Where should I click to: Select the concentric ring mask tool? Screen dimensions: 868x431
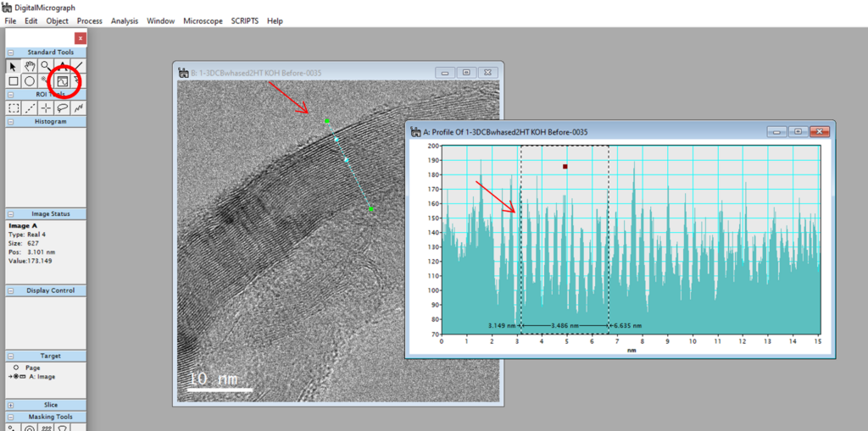pyautogui.click(x=30, y=428)
